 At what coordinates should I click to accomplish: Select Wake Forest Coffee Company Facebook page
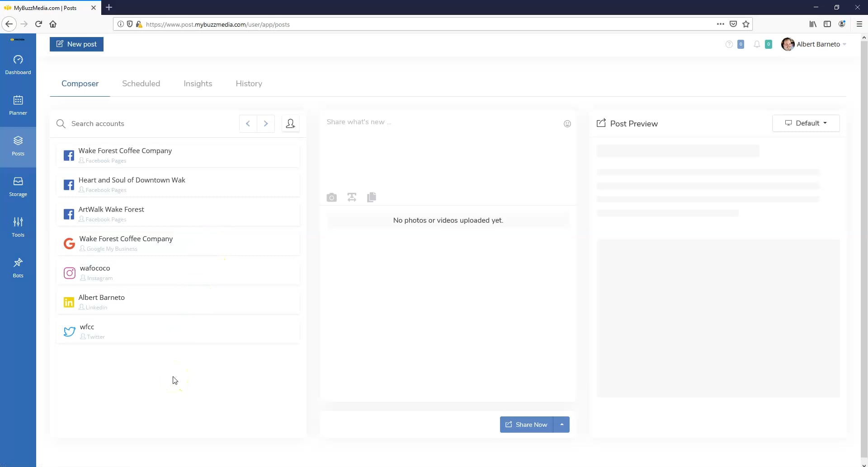click(x=178, y=155)
